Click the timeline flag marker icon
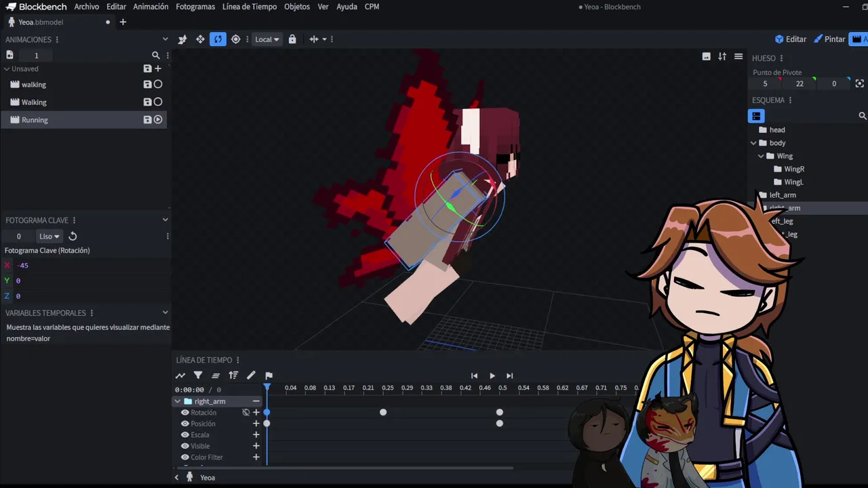The image size is (868, 488). click(269, 375)
